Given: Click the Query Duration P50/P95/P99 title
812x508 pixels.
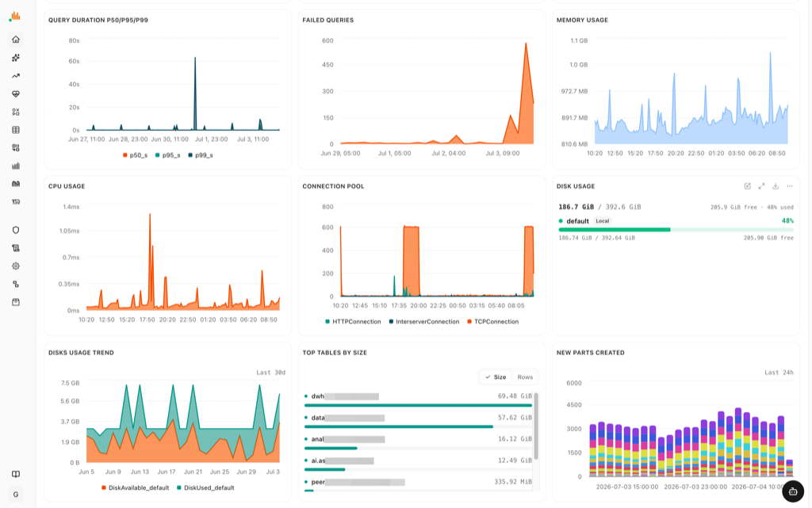Looking at the screenshot, I should 98,20.
